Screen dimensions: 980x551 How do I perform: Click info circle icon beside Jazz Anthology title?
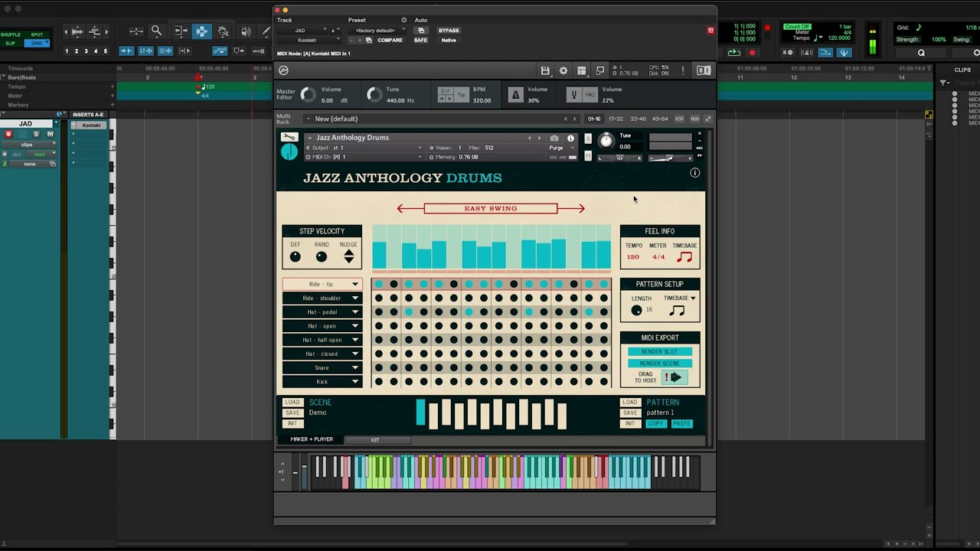click(x=695, y=172)
